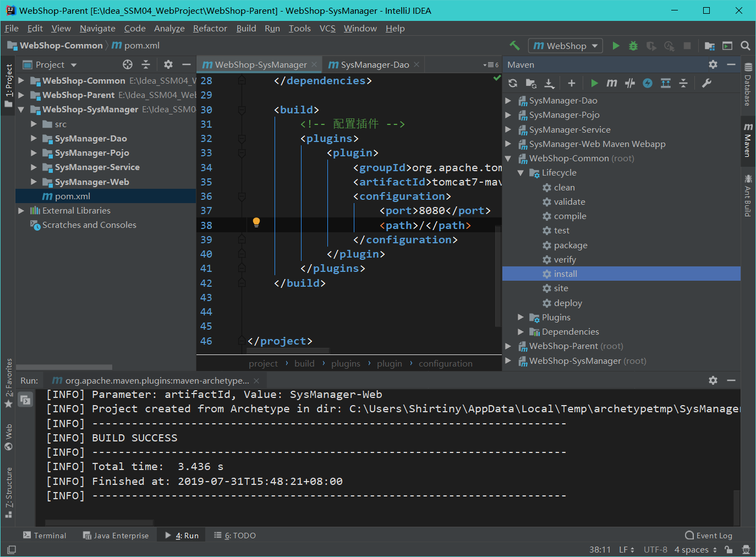Click the Build Project hammer icon
The image size is (756, 557).
pos(514,46)
